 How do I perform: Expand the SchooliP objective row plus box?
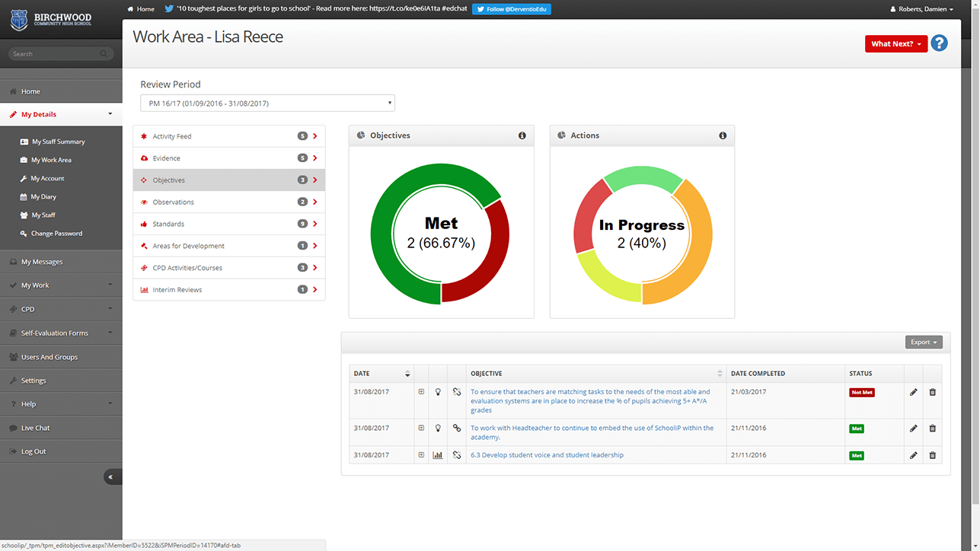(421, 428)
